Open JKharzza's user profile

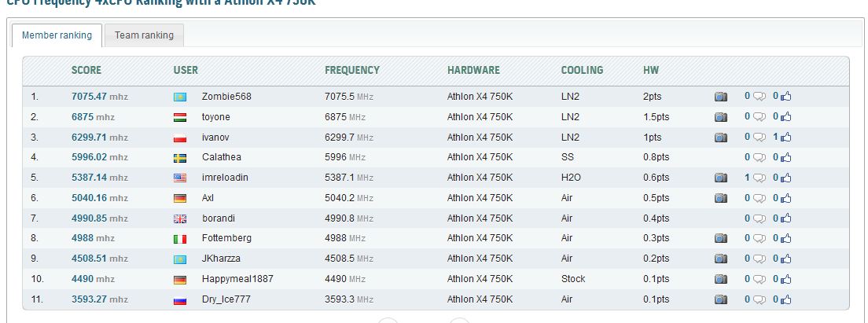point(222,259)
